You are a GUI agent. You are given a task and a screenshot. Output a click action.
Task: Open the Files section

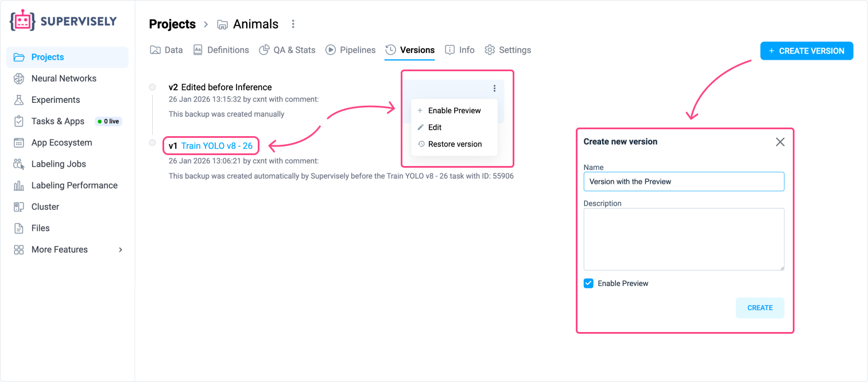(x=40, y=228)
